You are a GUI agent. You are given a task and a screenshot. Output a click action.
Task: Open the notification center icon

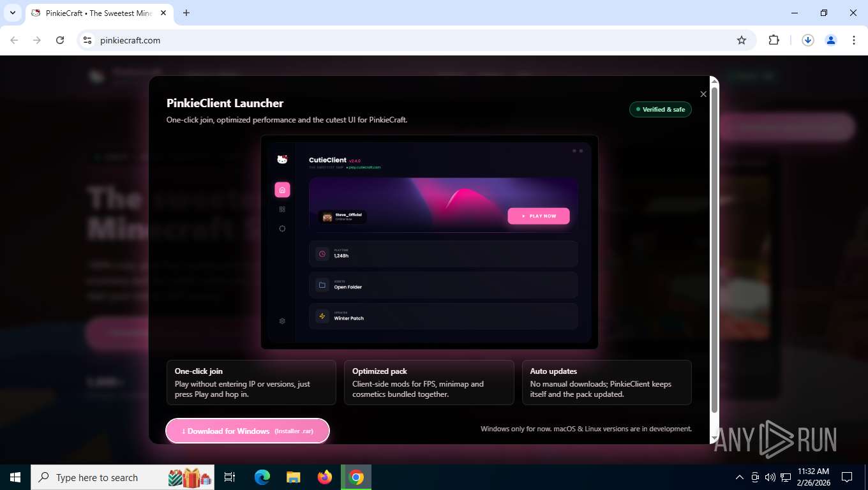[847, 477]
